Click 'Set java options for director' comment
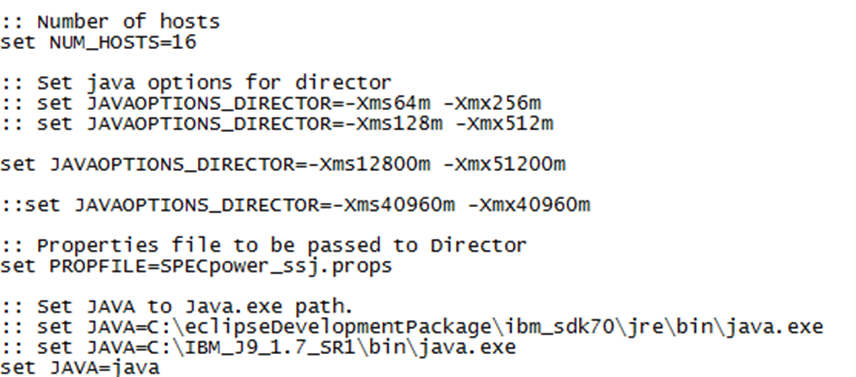856x377 pixels. click(195, 83)
